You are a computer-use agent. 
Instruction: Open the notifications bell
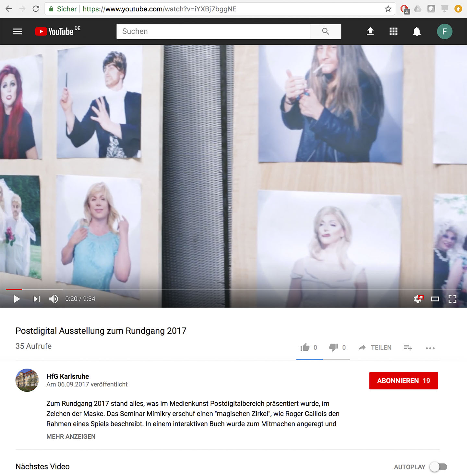tap(417, 31)
